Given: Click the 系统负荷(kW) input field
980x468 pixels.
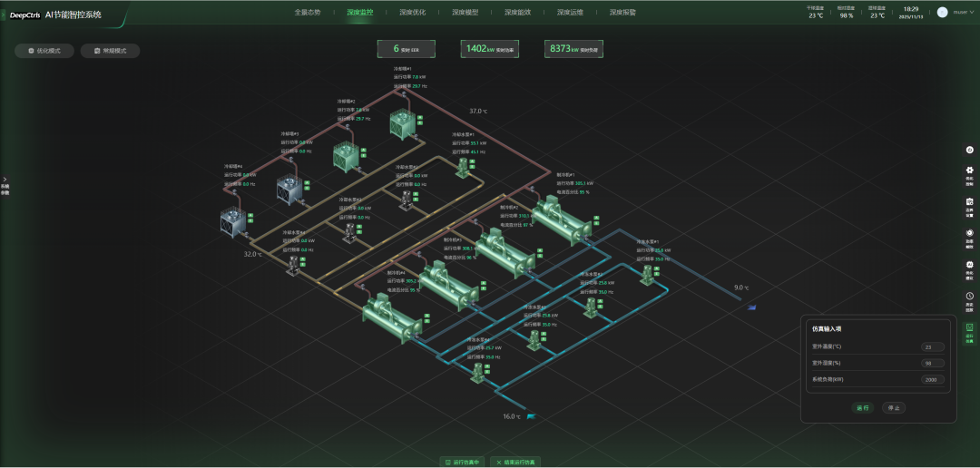Looking at the screenshot, I should coord(932,380).
